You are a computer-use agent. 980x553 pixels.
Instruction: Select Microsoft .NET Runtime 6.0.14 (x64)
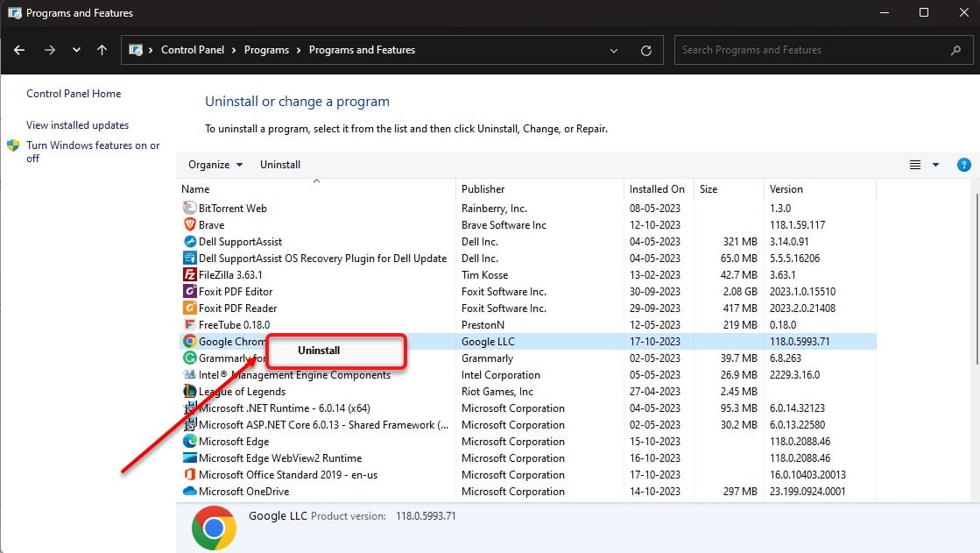pos(285,408)
